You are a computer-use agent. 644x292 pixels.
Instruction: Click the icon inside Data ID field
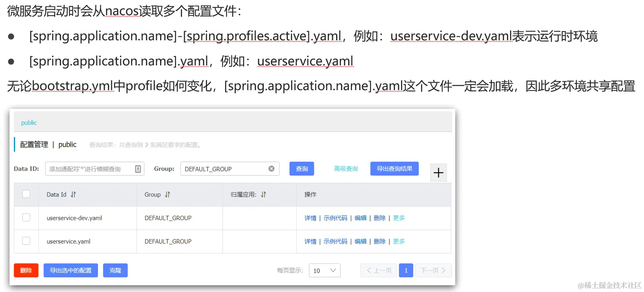[x=138, y=169]
